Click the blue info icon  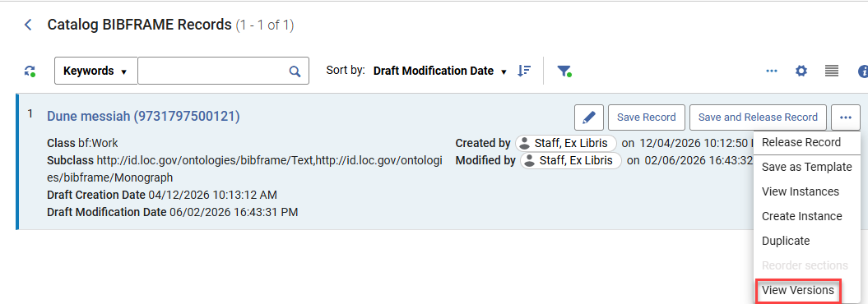click(x=863, y=71)
